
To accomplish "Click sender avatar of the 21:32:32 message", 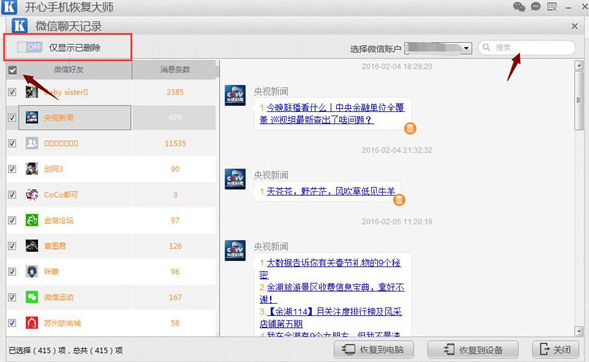I will 235,179.
